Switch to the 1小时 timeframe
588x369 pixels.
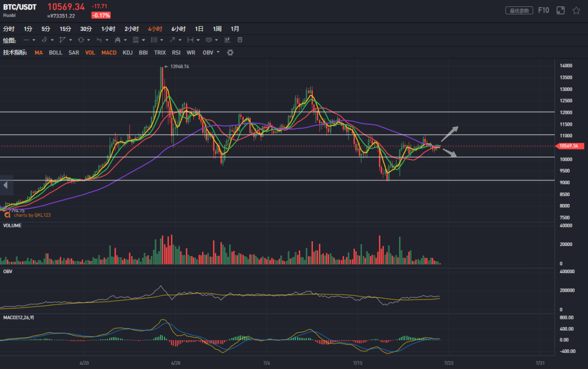point(109,29)
